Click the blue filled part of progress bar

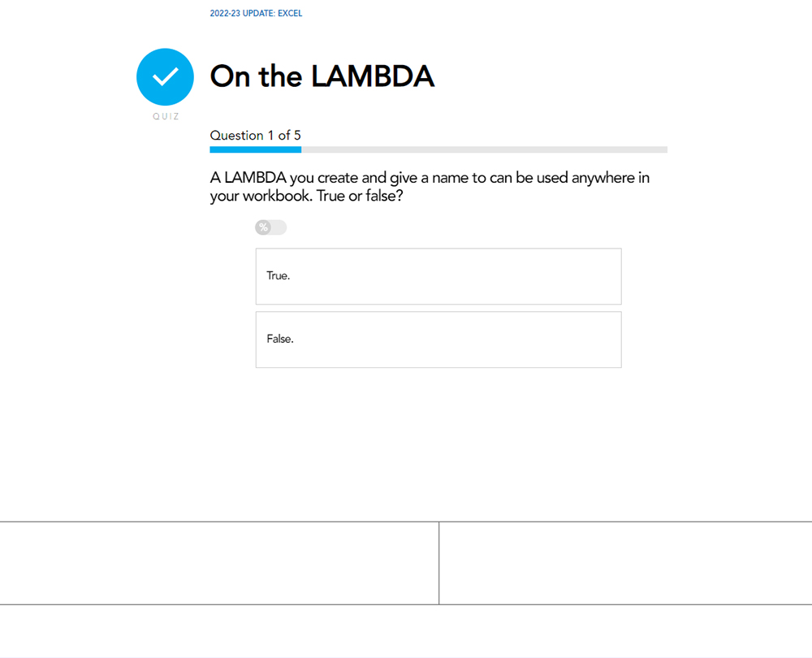coord(255,149)
